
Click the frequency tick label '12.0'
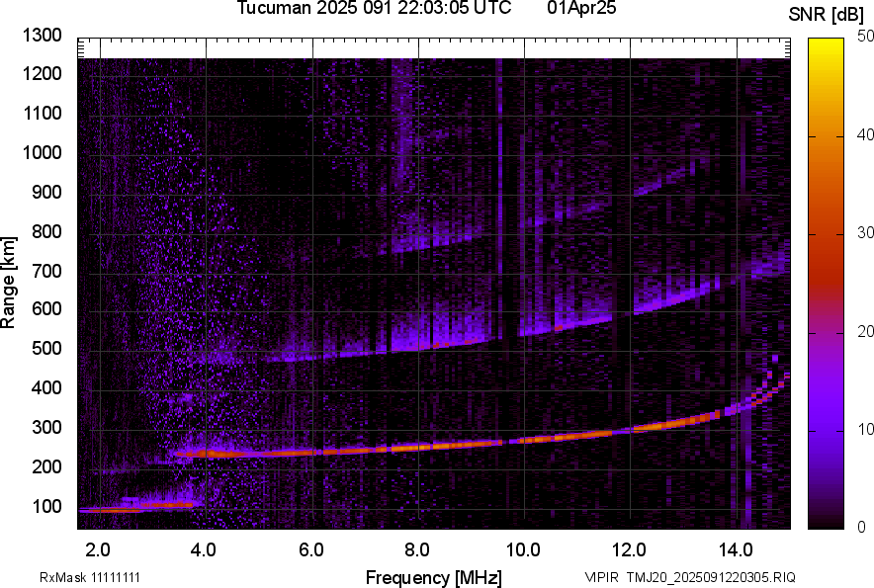point(629,549)
